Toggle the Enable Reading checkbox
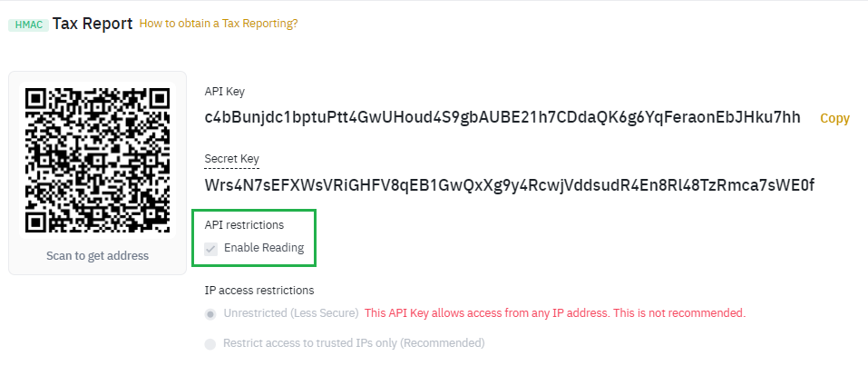The height and width of the screenshot is (366, 868). 211,248
